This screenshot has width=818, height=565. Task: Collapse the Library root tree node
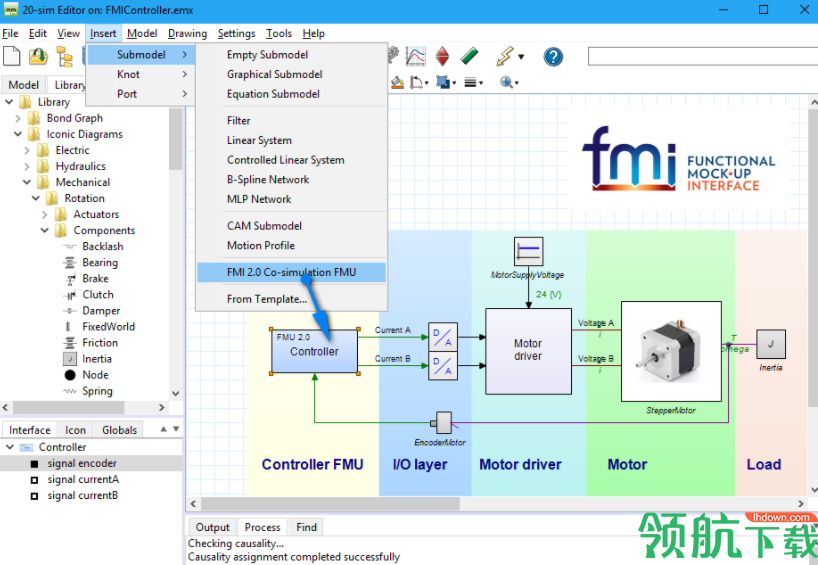coord(9,102)
